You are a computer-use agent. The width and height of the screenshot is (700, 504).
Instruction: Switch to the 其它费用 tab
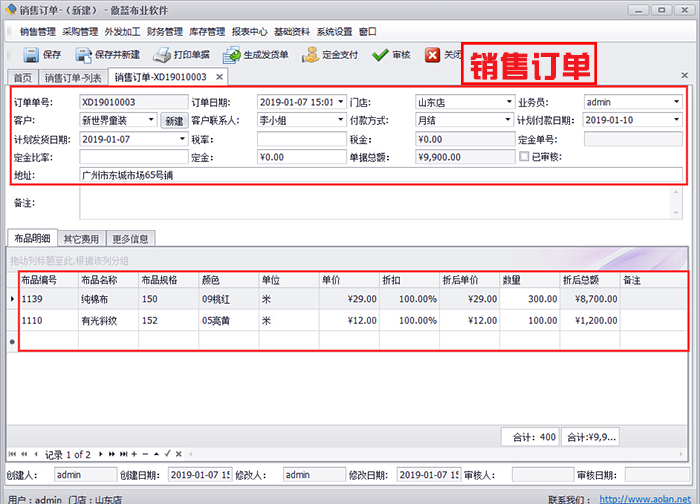click(x=81, y=239)
